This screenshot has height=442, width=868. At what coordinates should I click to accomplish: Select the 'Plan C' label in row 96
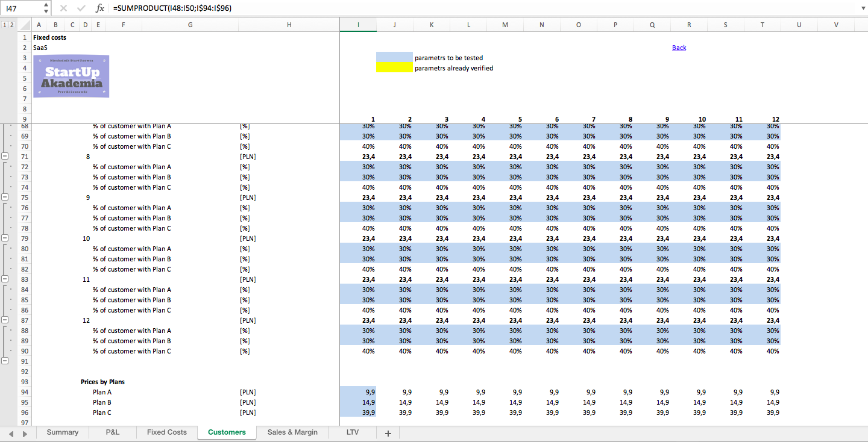click(102, 412)
